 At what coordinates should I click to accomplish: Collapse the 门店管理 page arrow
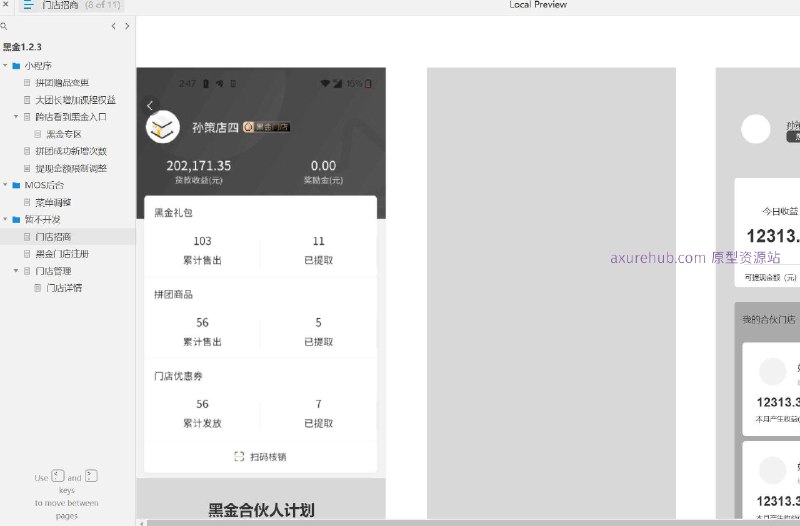[x=16, y=271]
